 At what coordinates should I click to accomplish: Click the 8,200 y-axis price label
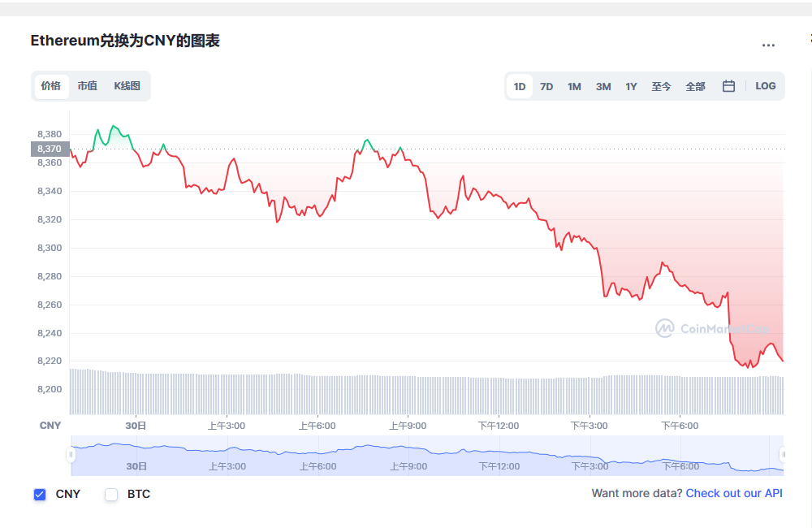pyautogui.click(x=50, y=390)
